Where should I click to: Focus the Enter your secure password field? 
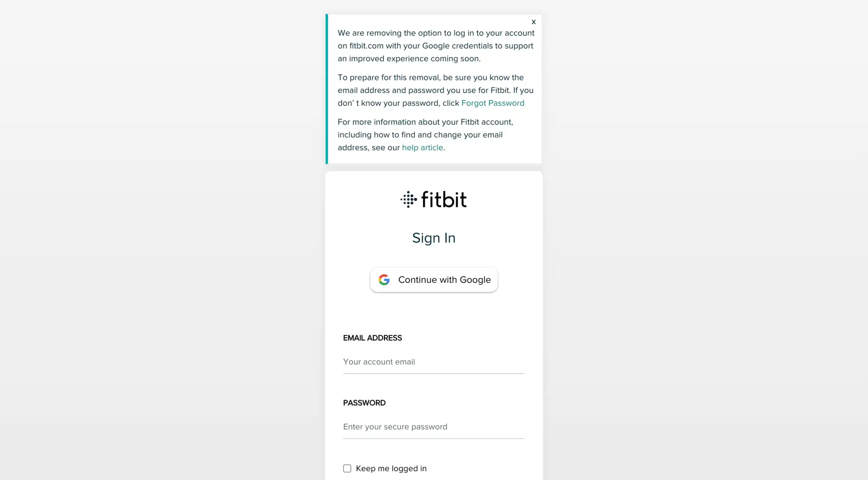[434, 427]
